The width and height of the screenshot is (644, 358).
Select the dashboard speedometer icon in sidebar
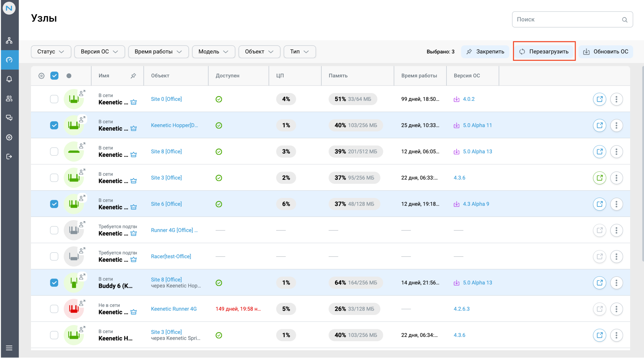point(9,60)
